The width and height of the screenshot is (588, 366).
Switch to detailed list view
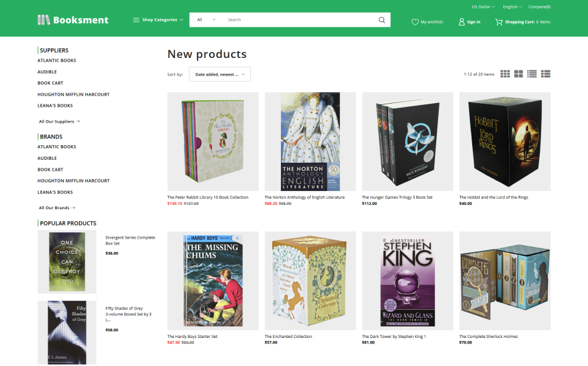(x=545, y=74)
